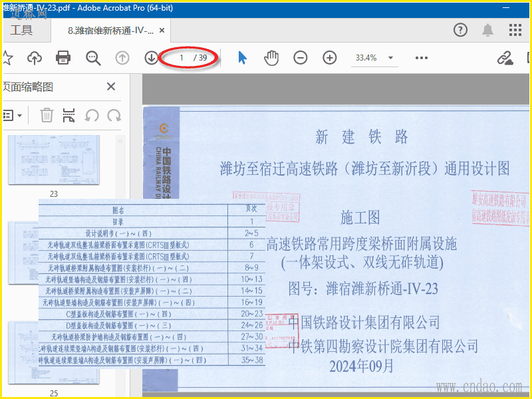Click the share link cloud icon
The height and width of the screenshot is (399, 532).
[505, 58]
